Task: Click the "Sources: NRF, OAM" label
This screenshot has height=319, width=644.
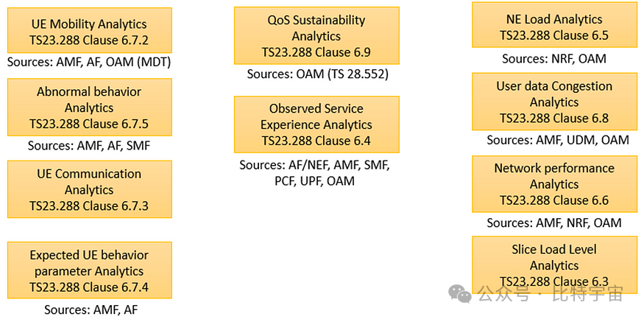Action: pyautogui.click(x=554, y=59)
